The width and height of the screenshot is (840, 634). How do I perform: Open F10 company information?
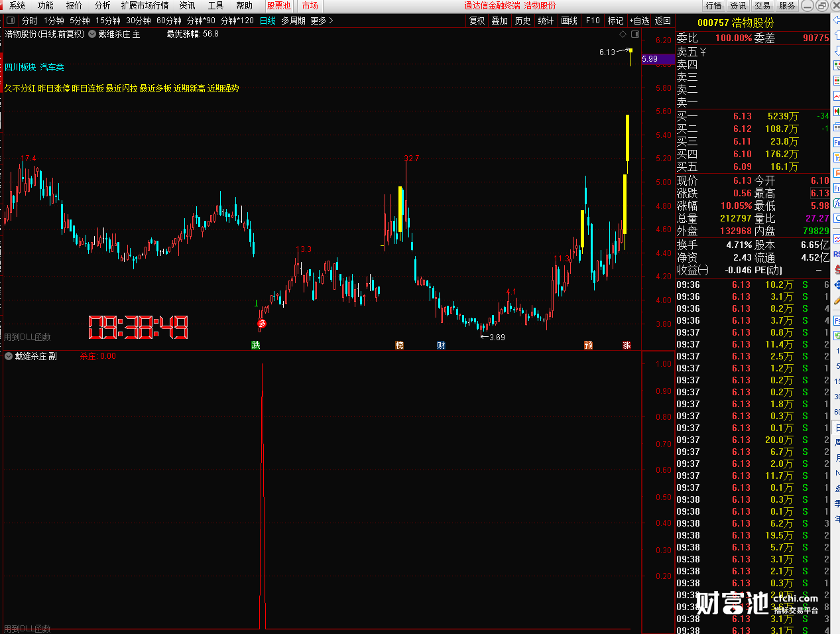(x=593, y=21)
